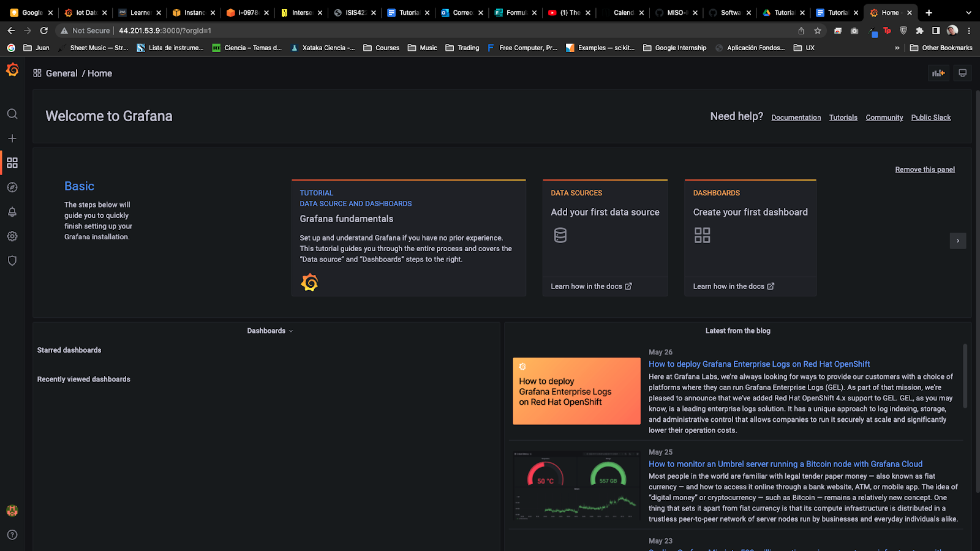Viewport: 980px width, 551px height.
Task: Open the browser Extensions puzzle icon
Action: point(919,31)
